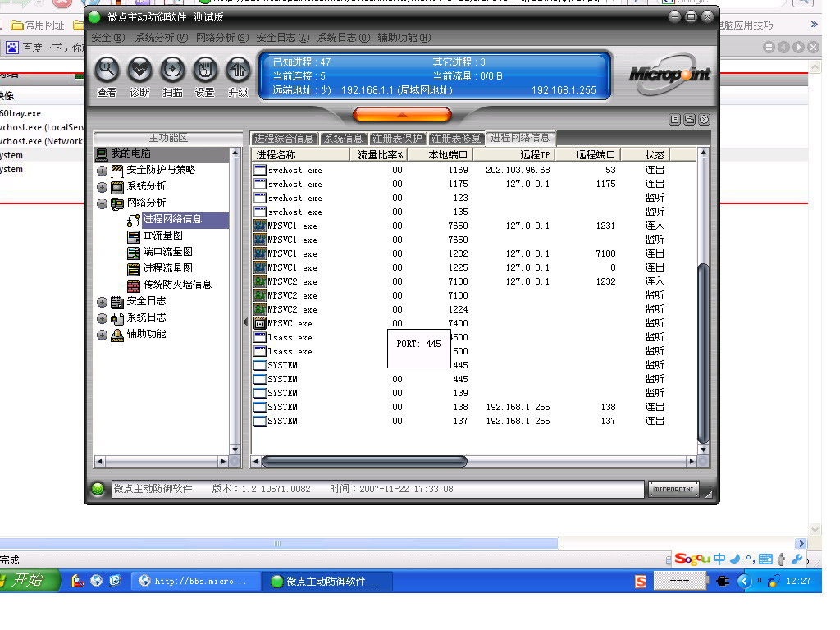Screen dimensions: 840x630
Task: Sort by the 远程IP column header
Action: coord(514,155)
